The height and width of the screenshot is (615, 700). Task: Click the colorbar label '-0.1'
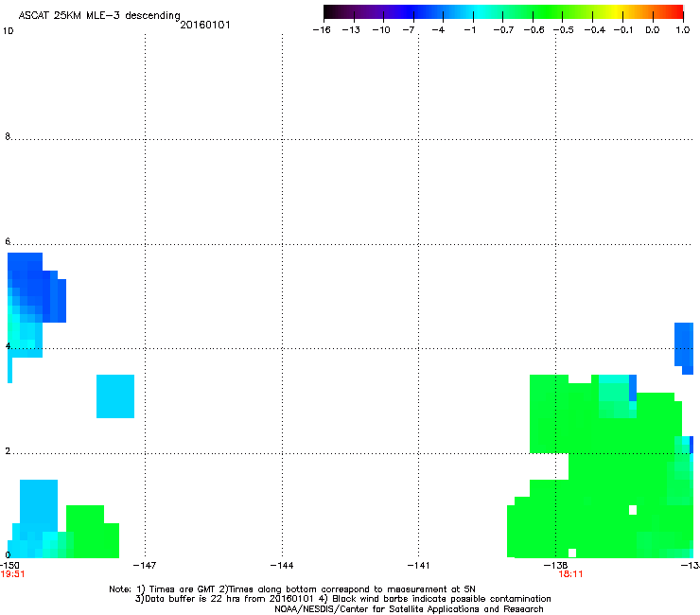click(623, 30)
